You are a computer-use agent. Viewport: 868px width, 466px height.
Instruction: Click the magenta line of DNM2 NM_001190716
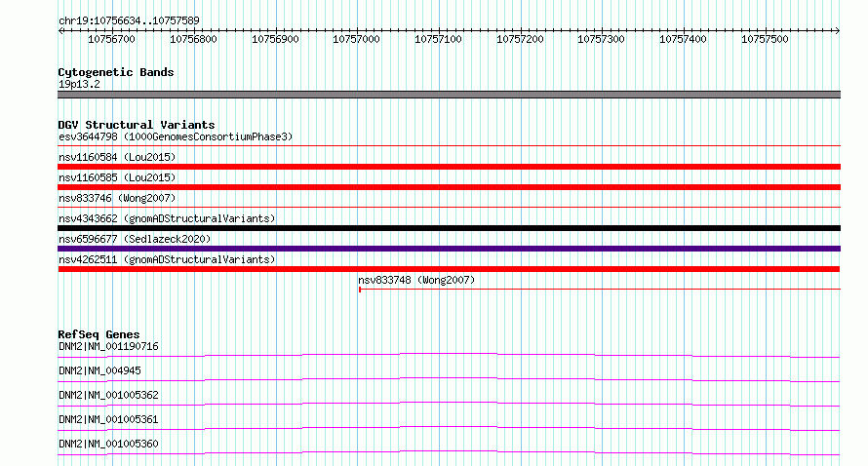click(449, 355)
